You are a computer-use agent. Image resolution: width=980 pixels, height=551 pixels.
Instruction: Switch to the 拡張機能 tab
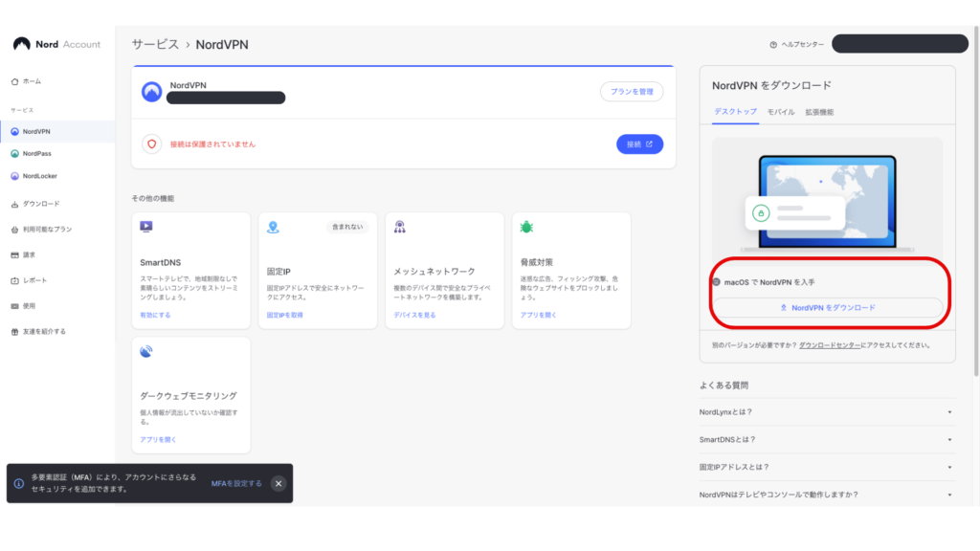tap(819, 112)
